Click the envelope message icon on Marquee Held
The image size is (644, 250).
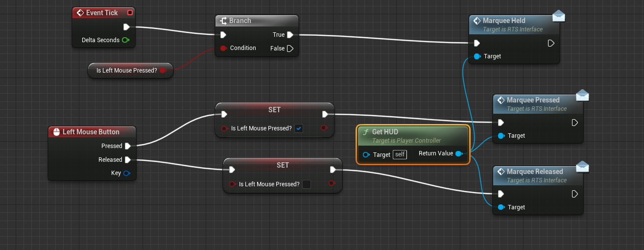[559, 17]
